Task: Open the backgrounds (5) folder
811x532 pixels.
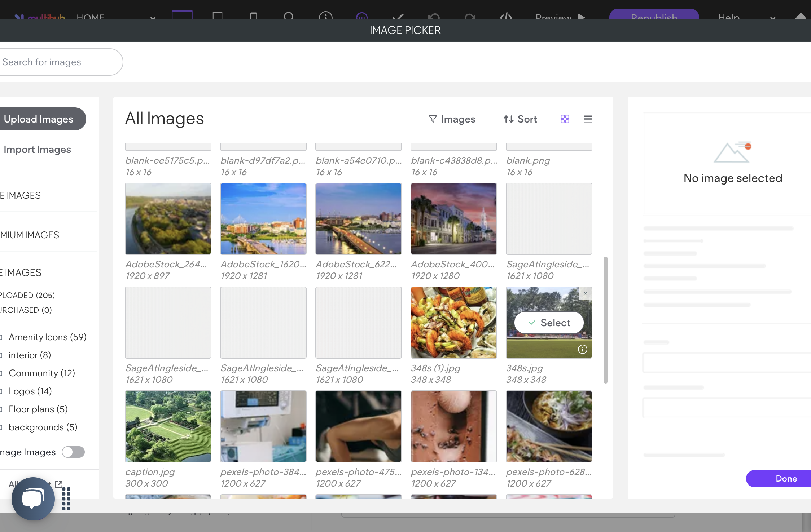Action: 43,427
